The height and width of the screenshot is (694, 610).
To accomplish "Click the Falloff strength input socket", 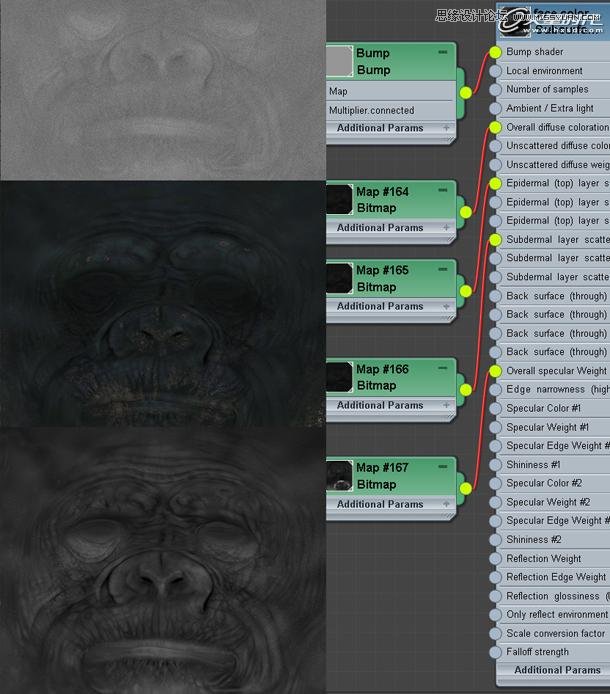I will [495, 652].
